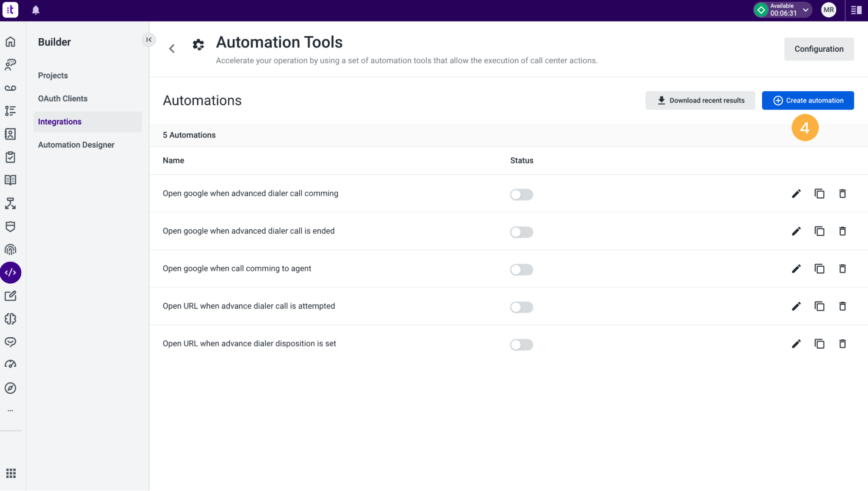The image size is (868, 491).
Task: Open OAuth Clients in the Builder menu
Action: click(63, 99)
